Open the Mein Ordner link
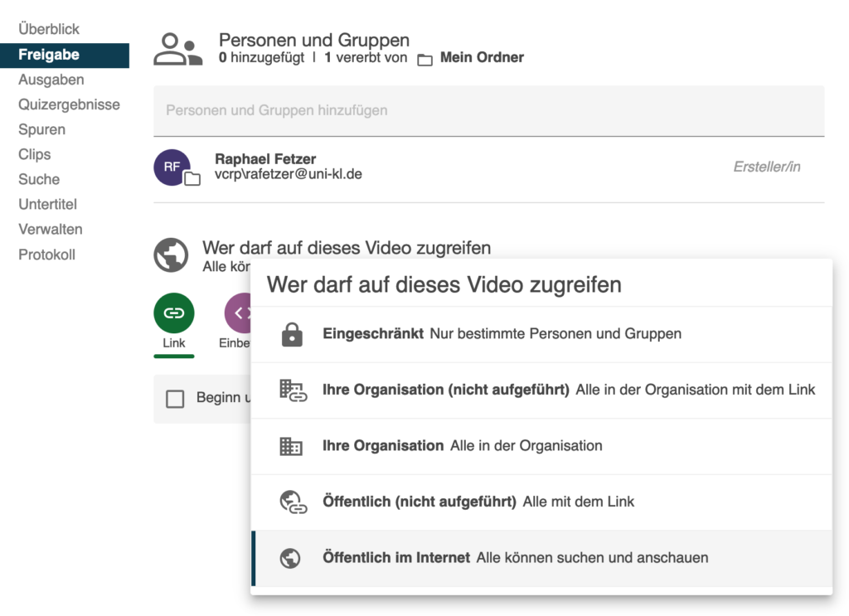 482,57
